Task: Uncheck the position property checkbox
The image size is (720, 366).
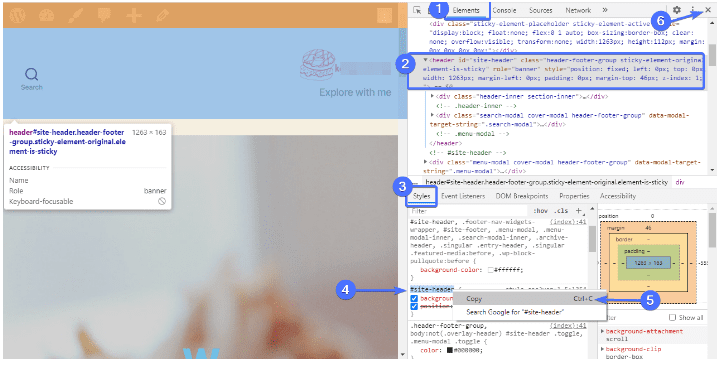Action: [x=414, y=306]
